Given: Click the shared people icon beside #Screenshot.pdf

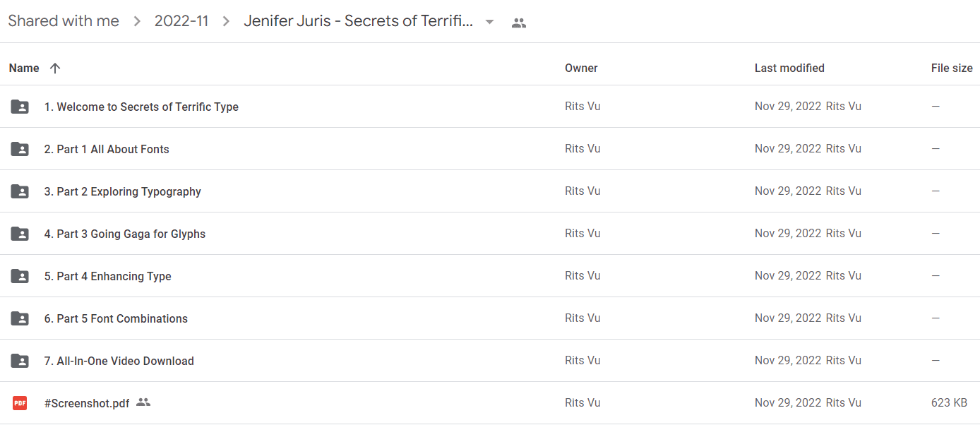Looking at the screenshot, I should pyautogui.click(x=143, y=402).
